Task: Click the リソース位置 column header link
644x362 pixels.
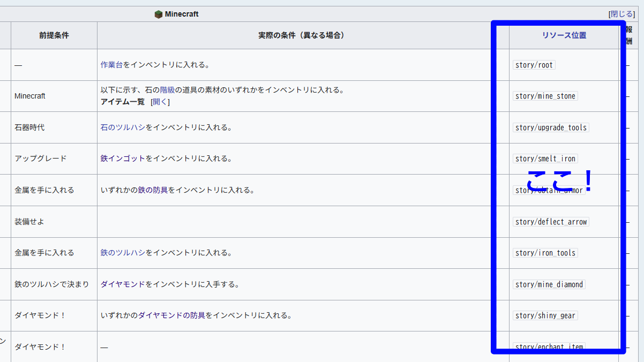Action: pos(564,35)
